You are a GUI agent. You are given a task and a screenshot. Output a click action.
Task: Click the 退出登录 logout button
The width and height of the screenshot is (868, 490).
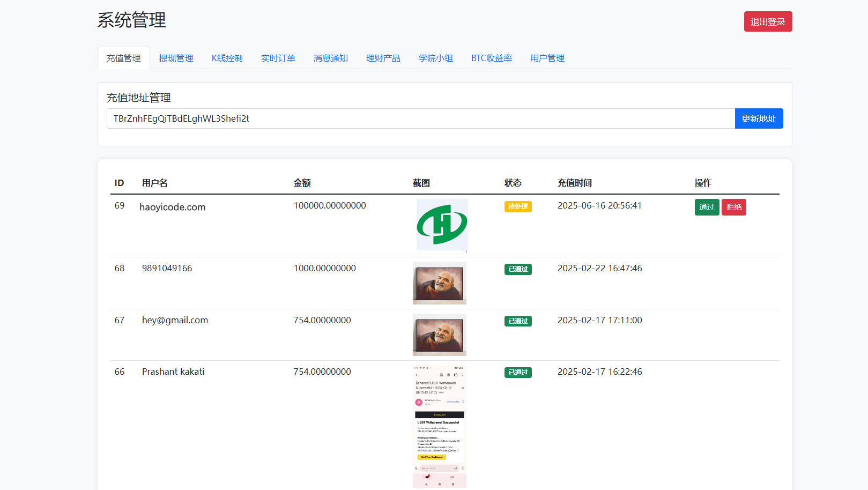coord(768,21)
